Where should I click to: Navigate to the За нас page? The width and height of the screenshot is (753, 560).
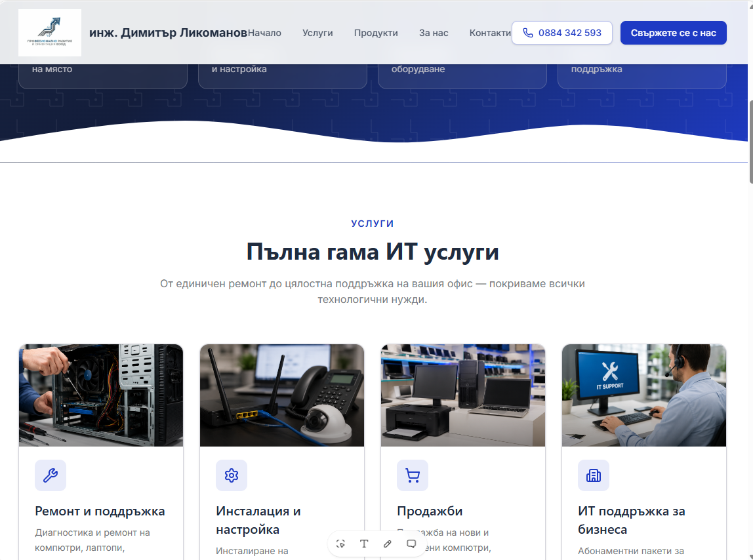(434, 33)
